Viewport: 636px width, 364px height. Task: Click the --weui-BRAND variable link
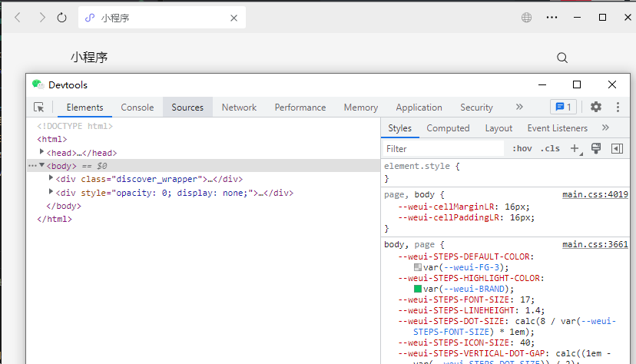tap(474, 289)
